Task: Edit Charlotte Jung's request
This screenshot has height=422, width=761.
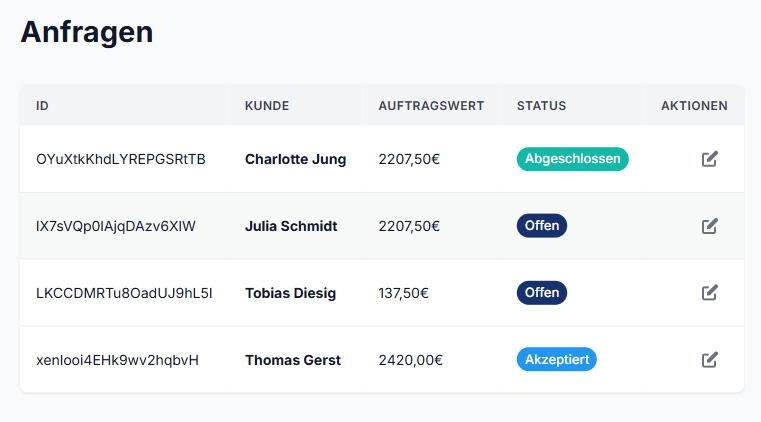Action: pyautogui.click(x=710, y=159)
